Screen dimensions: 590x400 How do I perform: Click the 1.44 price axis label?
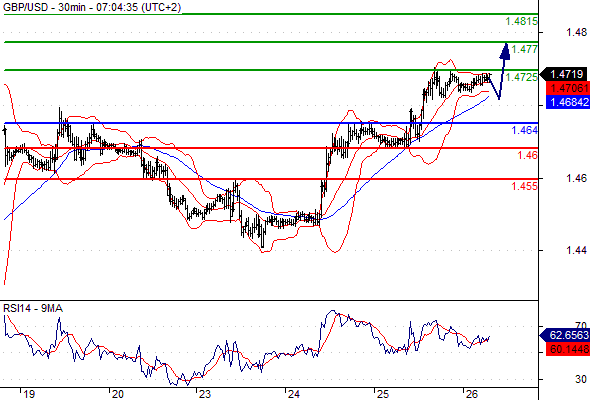point(576,250)
